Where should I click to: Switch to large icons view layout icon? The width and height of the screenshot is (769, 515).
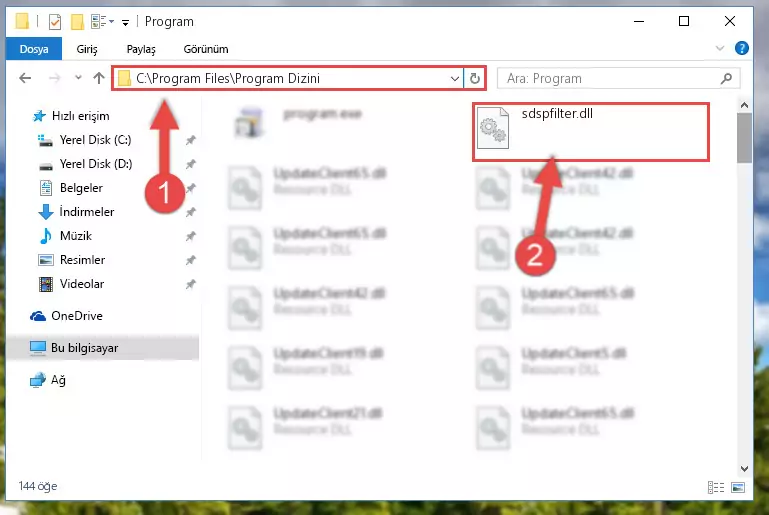pos(738,487)
